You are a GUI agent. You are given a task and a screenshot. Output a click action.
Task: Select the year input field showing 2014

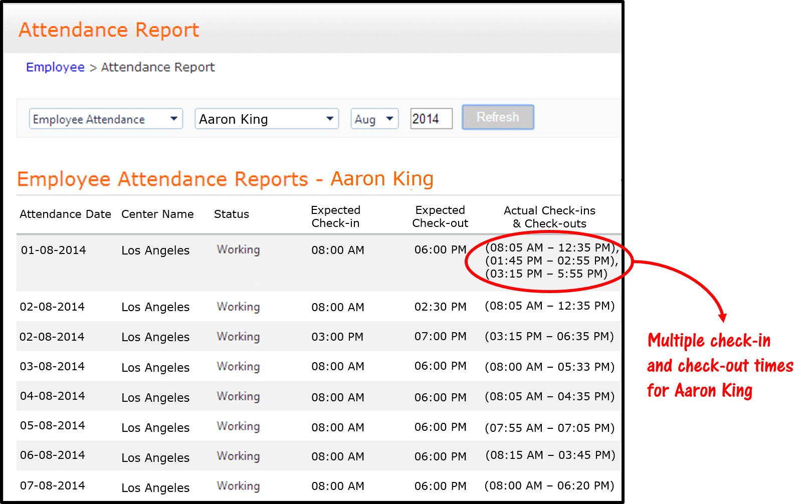point(431,118)
